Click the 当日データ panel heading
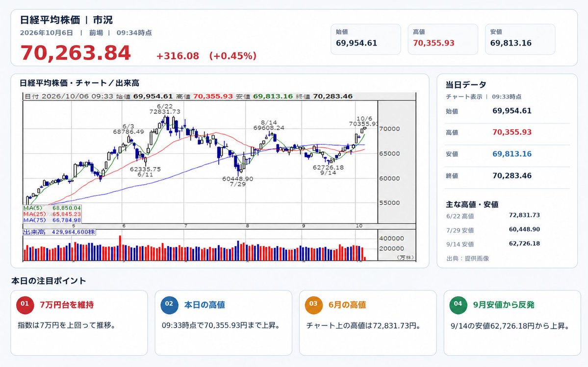 click(466, 85)
